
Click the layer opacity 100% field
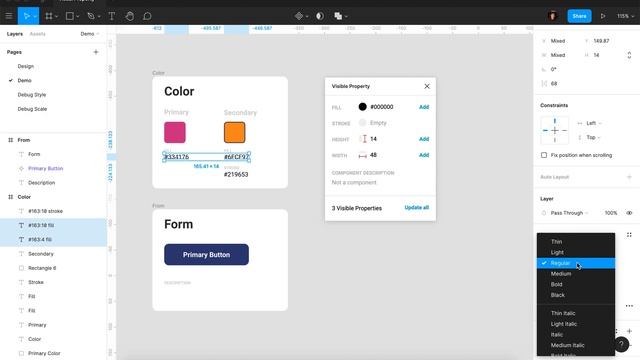[611, 213]
